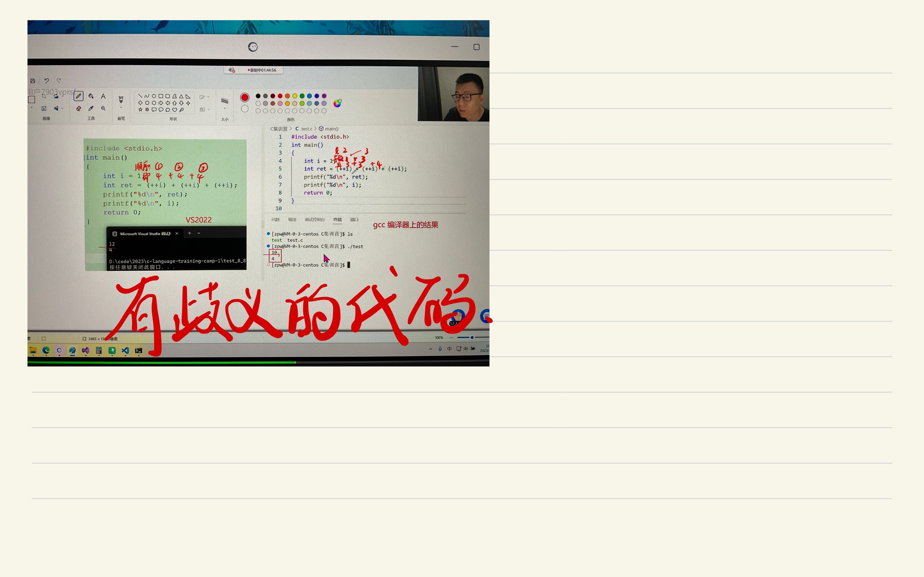Launch Visual Studio from the taskbar
The width and height of the screenshot is (924, 577).
pos(86,351)
